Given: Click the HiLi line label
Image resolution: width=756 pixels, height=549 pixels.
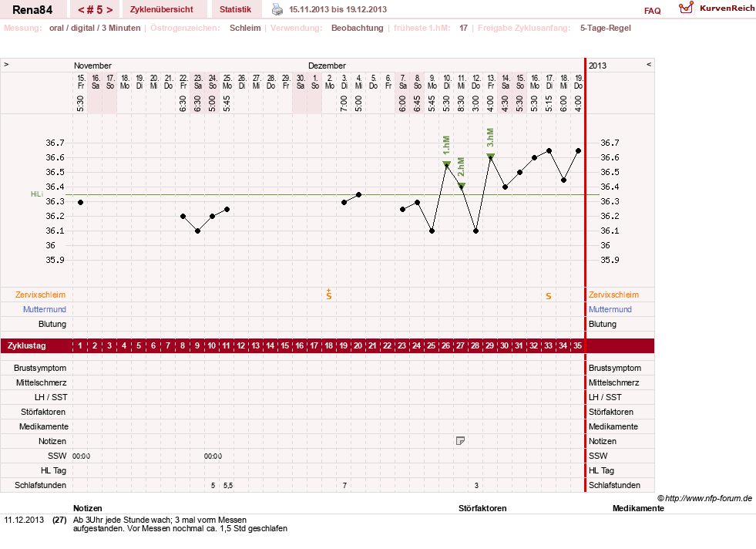Looking at the screenshot, I should tap(37, 194).
